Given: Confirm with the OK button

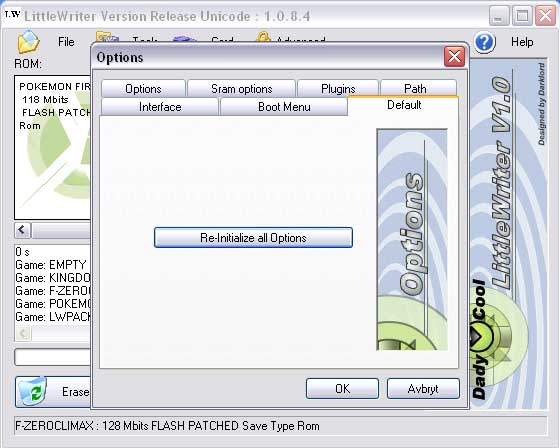Looking at the screenshot, I should [x=342, y=388].
